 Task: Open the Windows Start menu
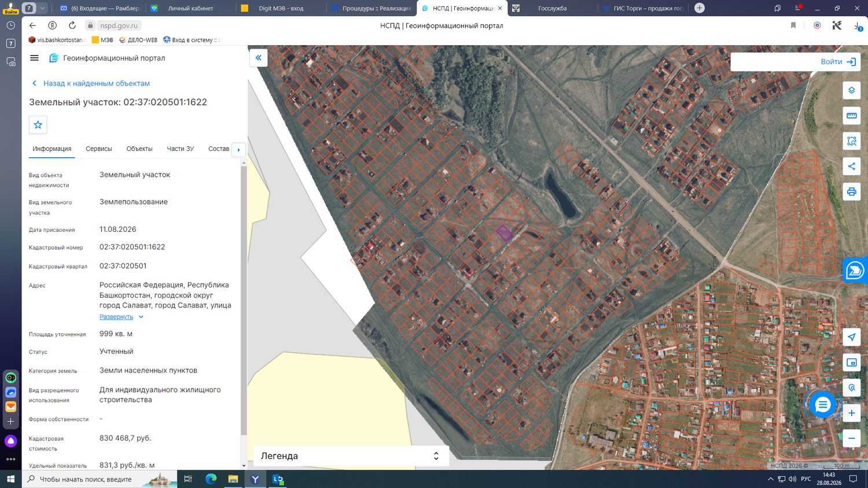click(x=10, y=479)
